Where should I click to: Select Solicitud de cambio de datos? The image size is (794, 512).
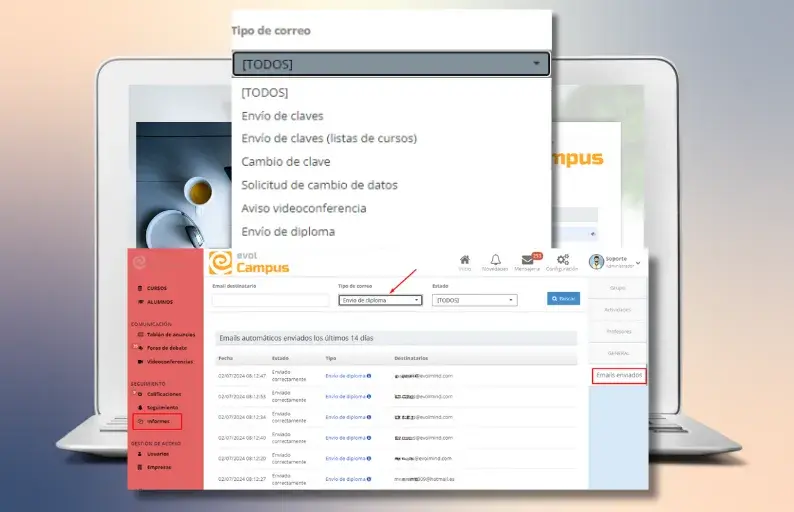(320, 185)
